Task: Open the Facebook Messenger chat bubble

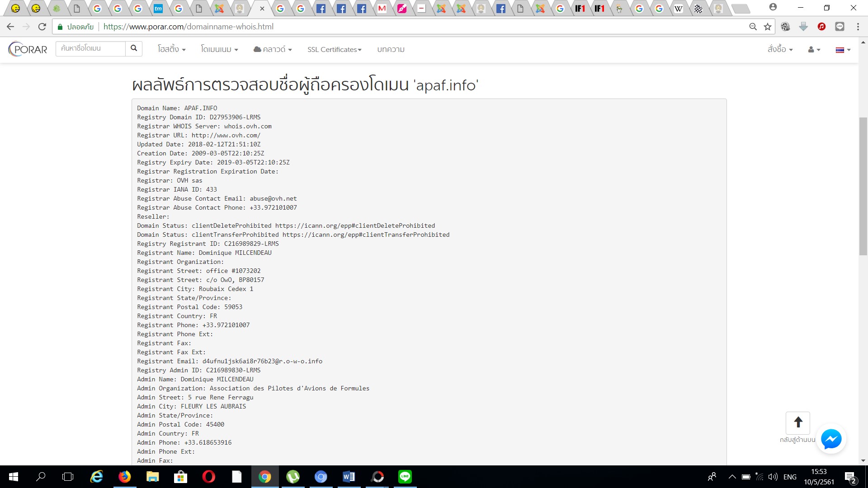Action: (x=831, y=439)
